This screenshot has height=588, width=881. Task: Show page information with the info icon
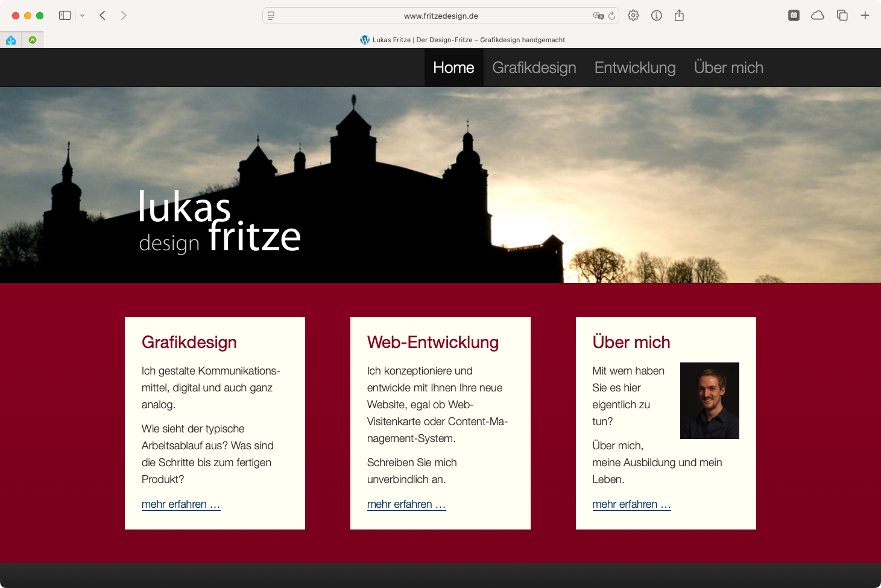pyautogui.click(x=656, y=15)
